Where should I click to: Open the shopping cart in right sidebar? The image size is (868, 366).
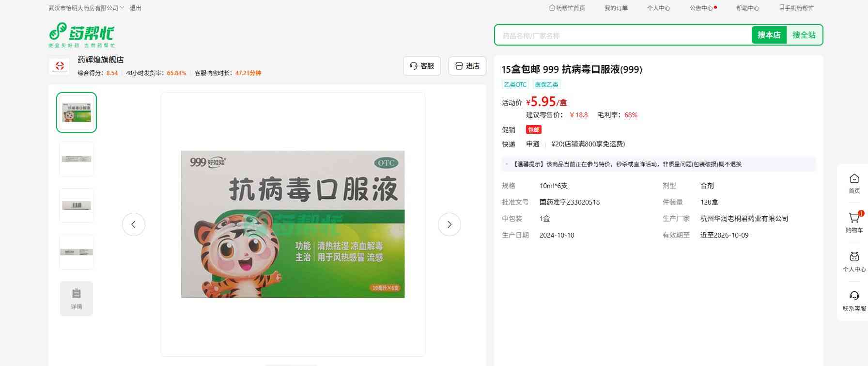pos(854,219)
